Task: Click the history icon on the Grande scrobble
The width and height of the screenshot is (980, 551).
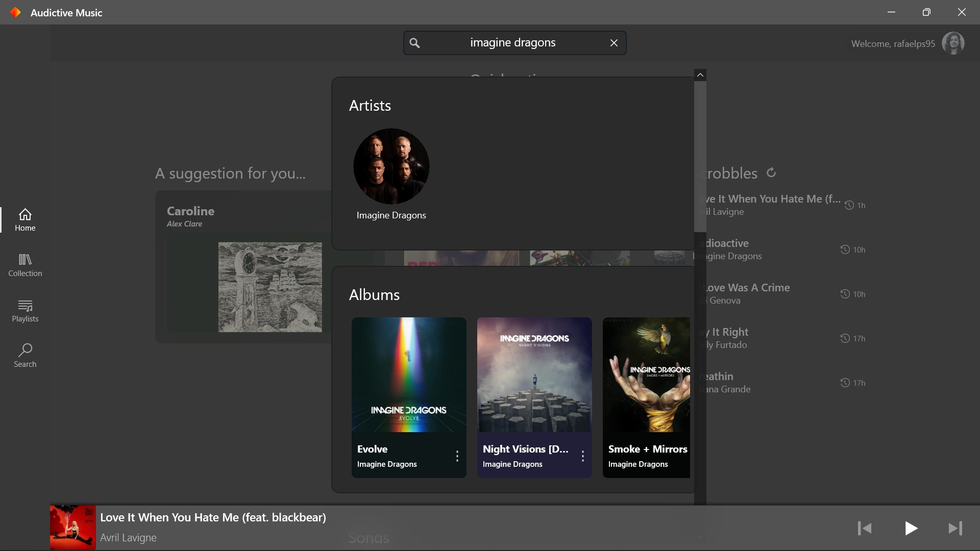Action: click(845, 383)
